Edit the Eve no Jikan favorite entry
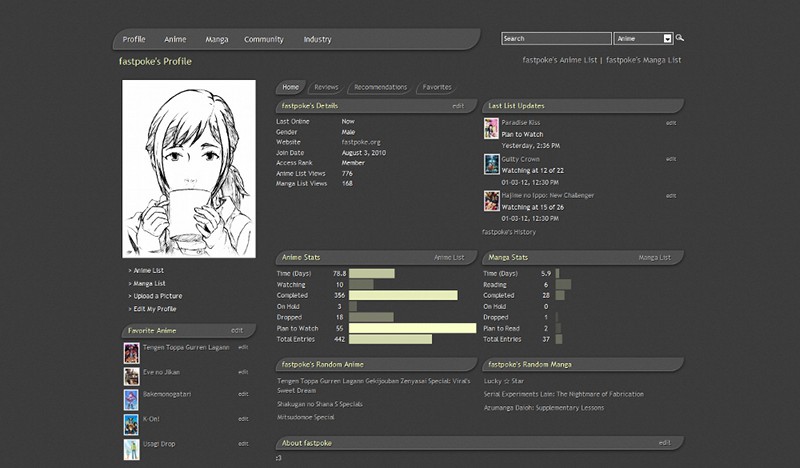 pyautogui.click(x=243, y=372)
